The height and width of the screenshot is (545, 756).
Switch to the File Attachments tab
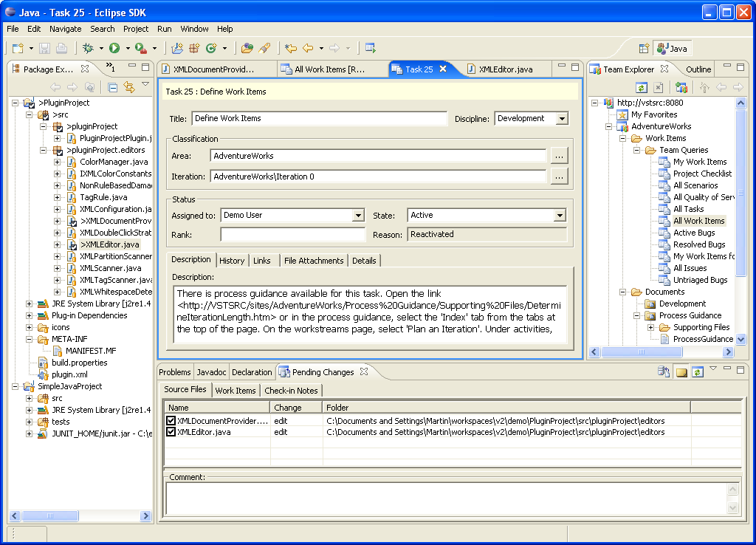tap(314, 261)
